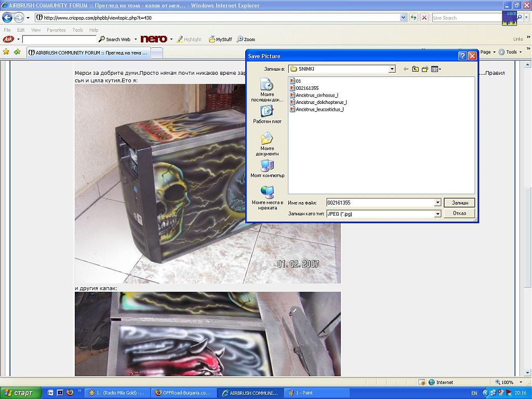Create a new folder in Save dialog
The image size is (532, 399).
pyautogui.click(x=425, y=69)
